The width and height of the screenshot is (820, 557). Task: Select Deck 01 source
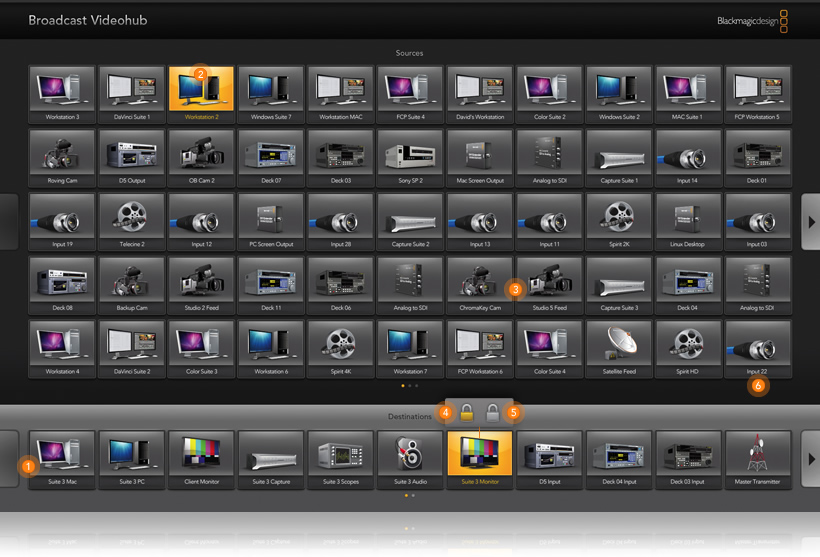pos(758,158)
